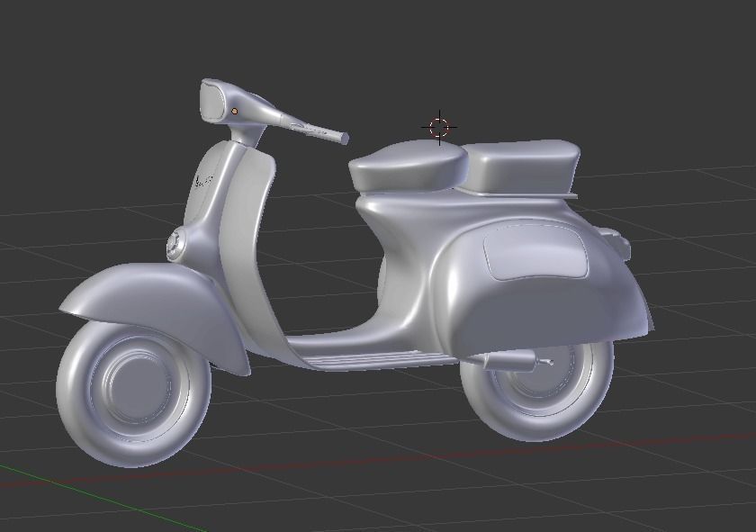Select the front rider seat cushion
The width and height of the screenshot is (756, 532).
point(408,166)
